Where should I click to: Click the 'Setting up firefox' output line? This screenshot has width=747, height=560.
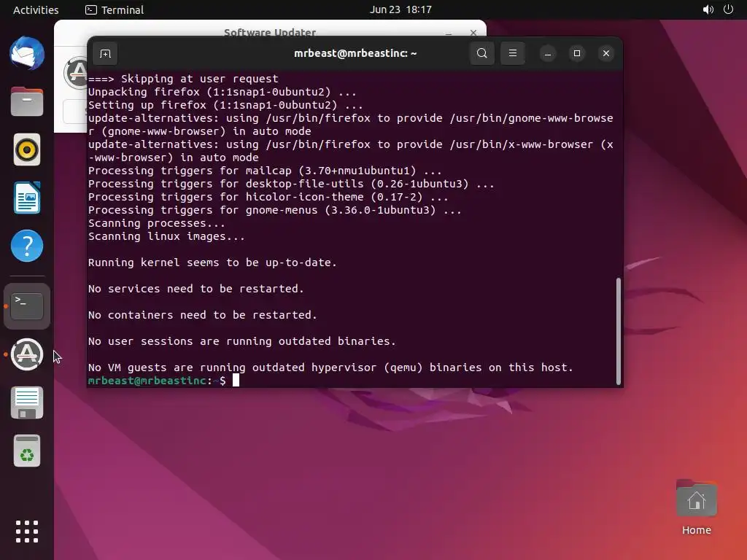[x=225, y=105]
